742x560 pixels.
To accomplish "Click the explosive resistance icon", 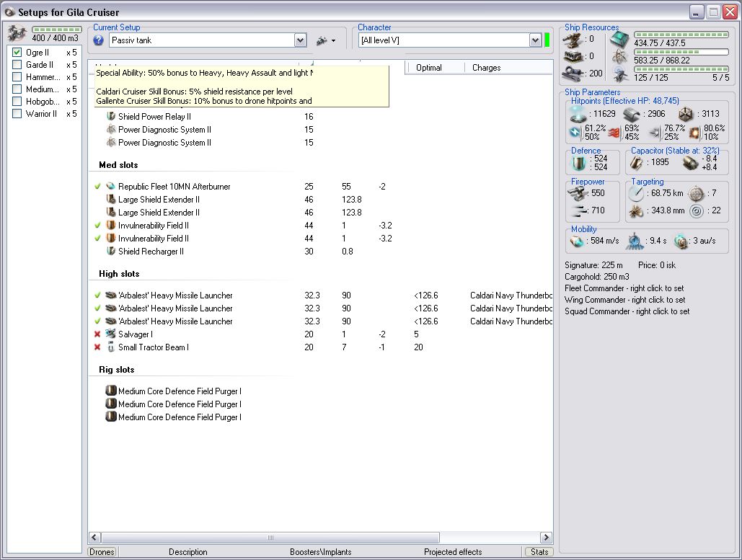I will click(694, 133).
